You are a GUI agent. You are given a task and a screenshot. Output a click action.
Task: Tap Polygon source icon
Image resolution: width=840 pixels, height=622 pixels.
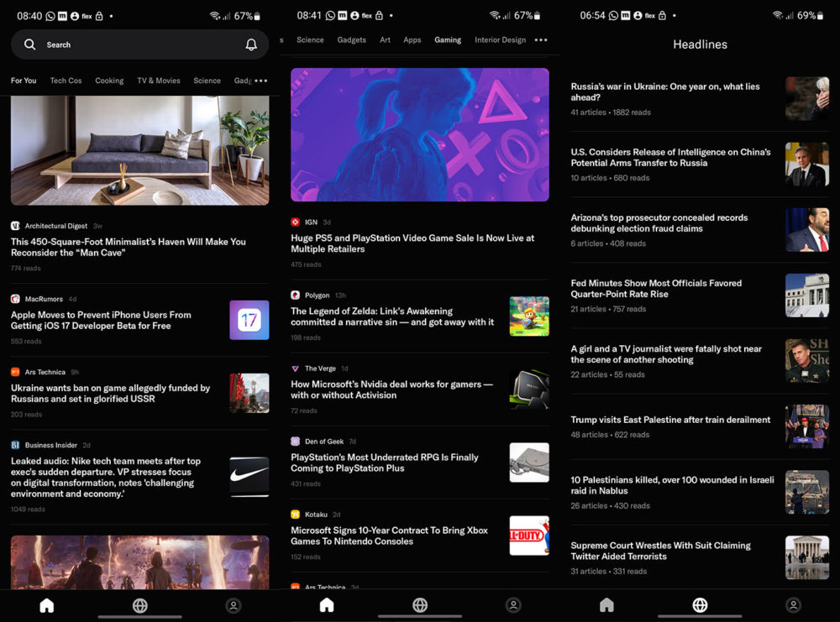click(x=295, y=295)
